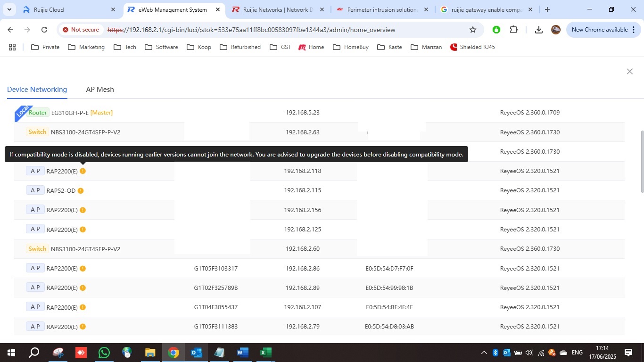Screen dimensions: 644x362
Task: Open File Explorer from the taskbar
Action: tap(150, 353)
